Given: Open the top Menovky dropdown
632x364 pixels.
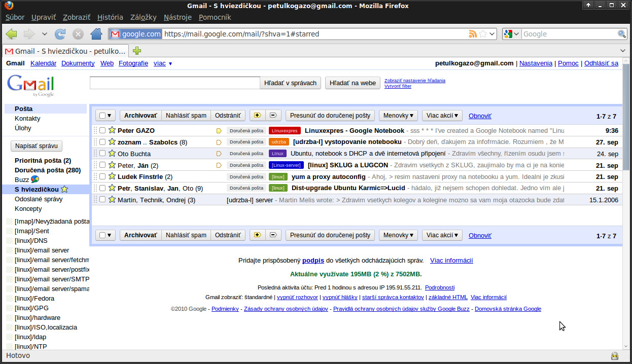Looking at the screenshot, I should (x=398, y=115).
